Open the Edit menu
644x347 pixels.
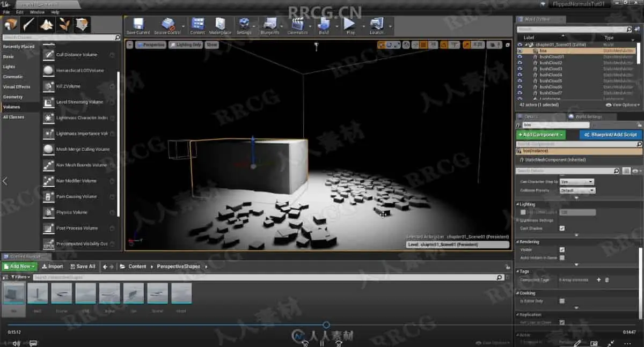[19, 12]
